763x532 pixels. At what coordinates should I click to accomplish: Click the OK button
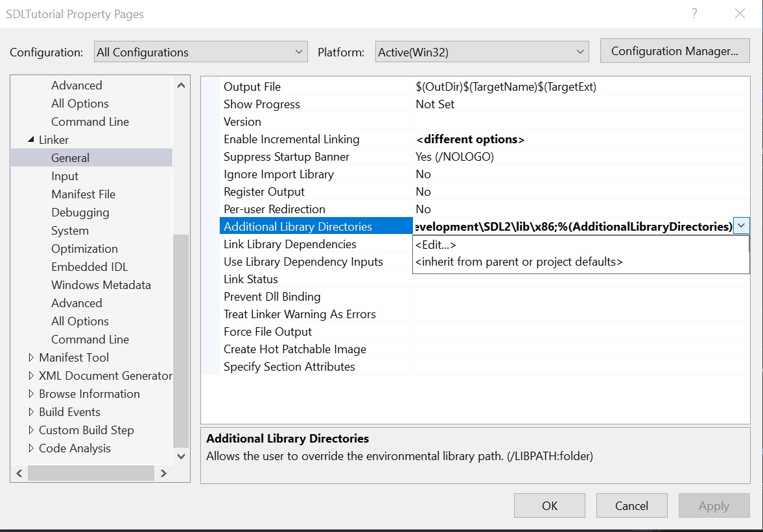click(549, 505)
